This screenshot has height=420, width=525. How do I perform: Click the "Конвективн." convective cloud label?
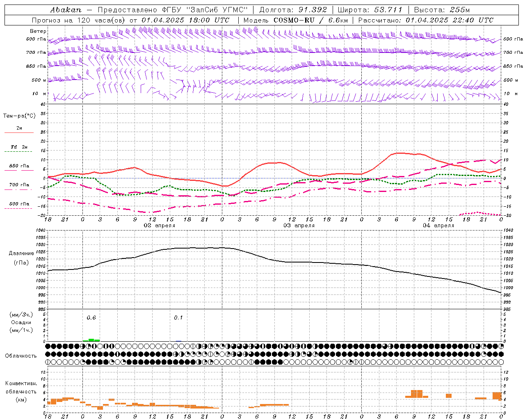[x=21, y=383]
